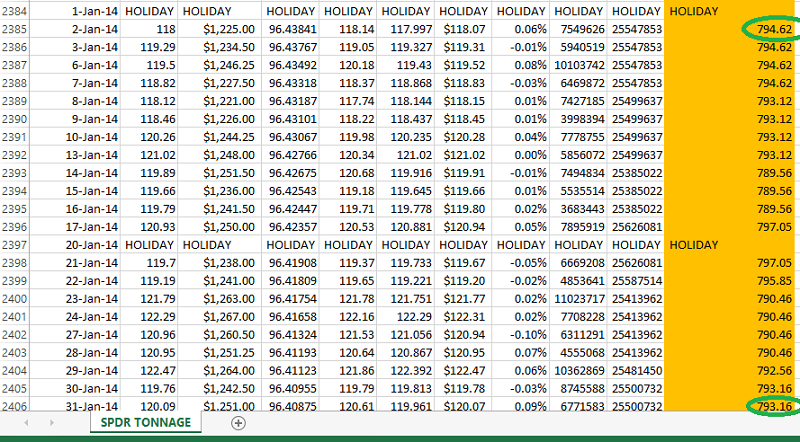Add a new sheet with plus button
This screenshot has width=800, height=442.
coord(238,423)
